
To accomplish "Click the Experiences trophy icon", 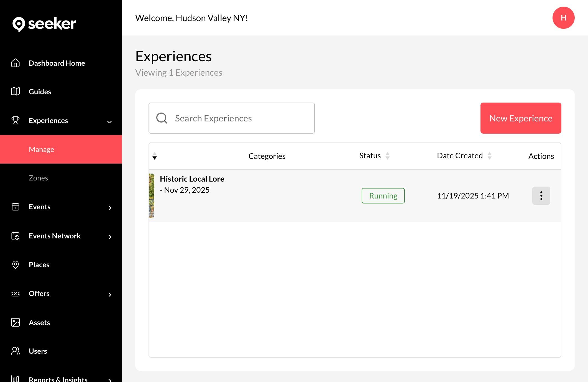I will coord(16,121).
